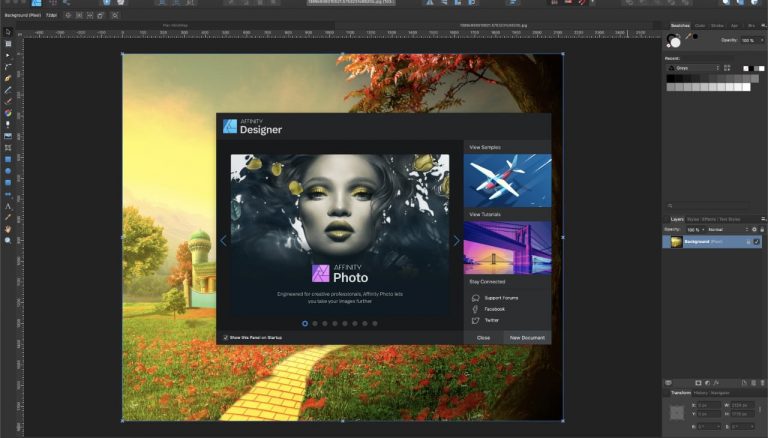
Task: Open the Normal blend mode dropdown
Action: [728, 229]
